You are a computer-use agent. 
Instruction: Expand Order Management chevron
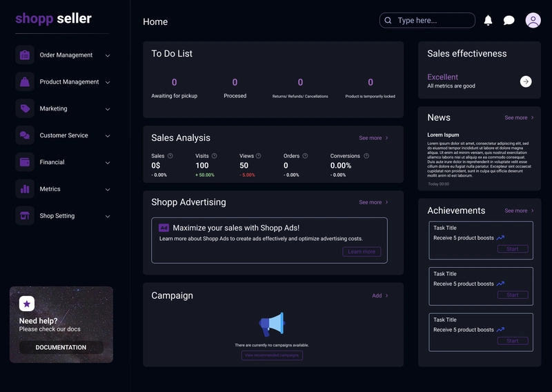108,55
